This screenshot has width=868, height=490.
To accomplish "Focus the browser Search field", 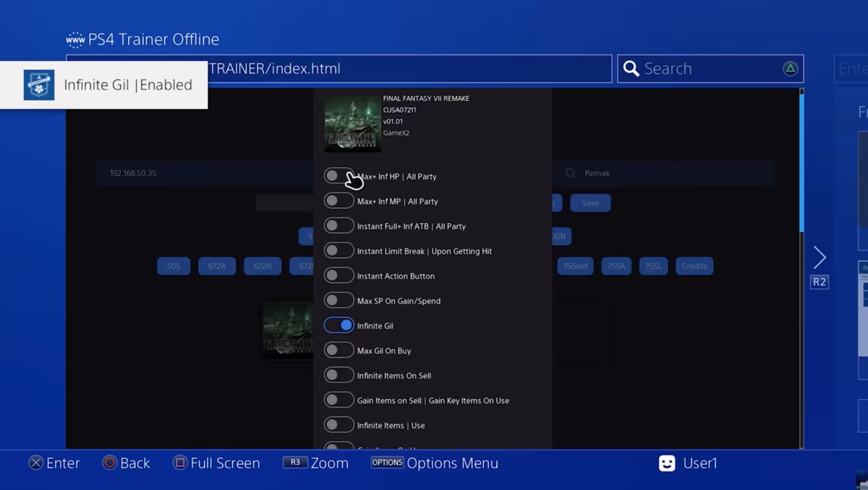I will tap(710, 69).
